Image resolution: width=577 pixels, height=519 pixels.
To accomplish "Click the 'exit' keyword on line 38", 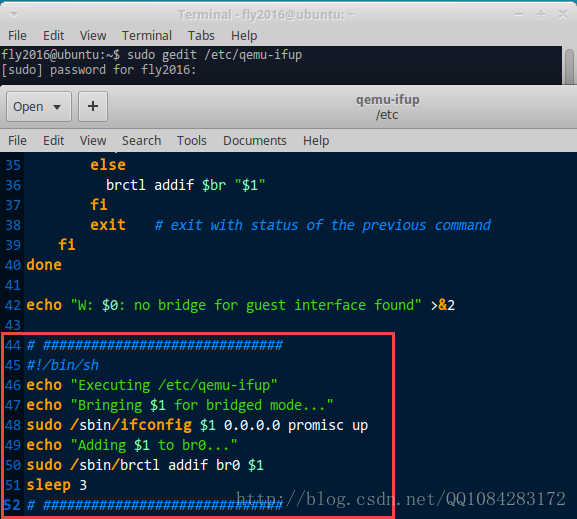I will [108, 225].
